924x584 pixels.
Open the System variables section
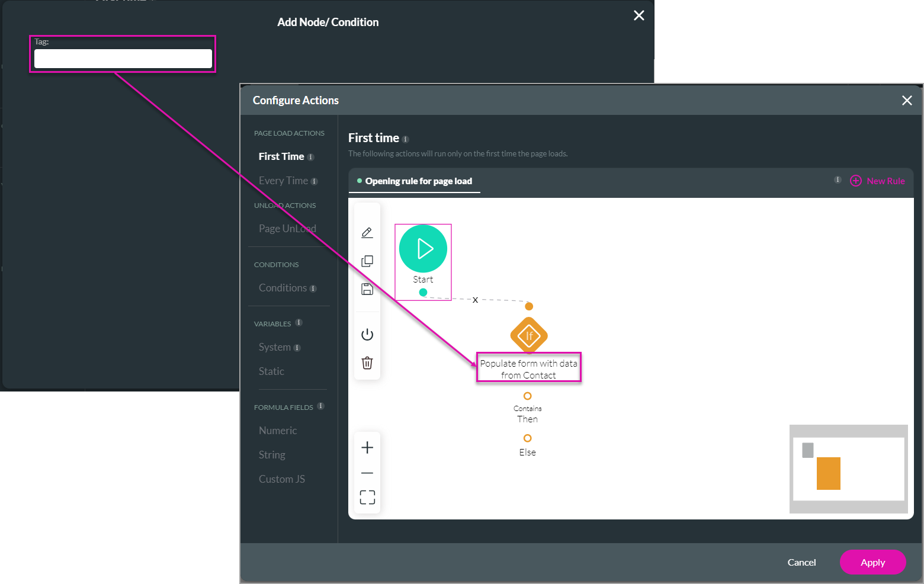click(275, 347)
